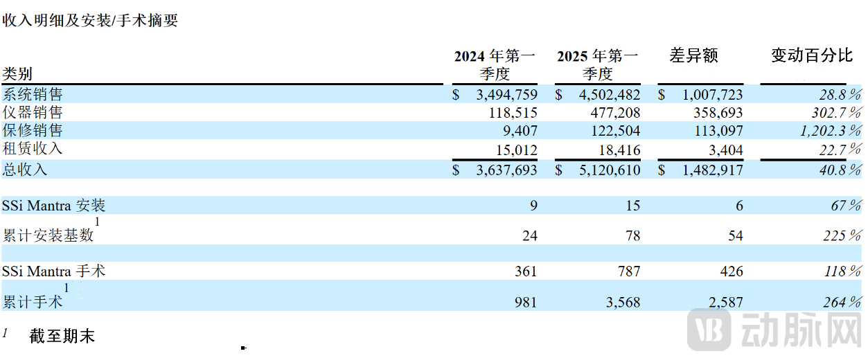Screen dimensions: 868x358
Task: Select the SSi Mantra 手术 row label
Action: coord(54,271)
